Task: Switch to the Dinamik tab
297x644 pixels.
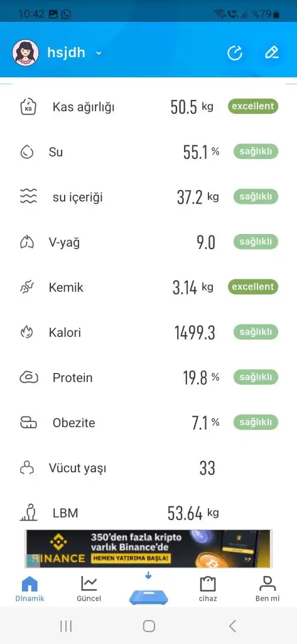Action: coord(30,589)
